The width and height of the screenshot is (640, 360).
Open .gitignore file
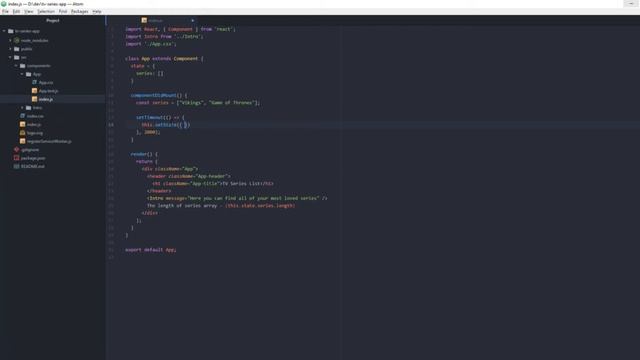point(30,150)
